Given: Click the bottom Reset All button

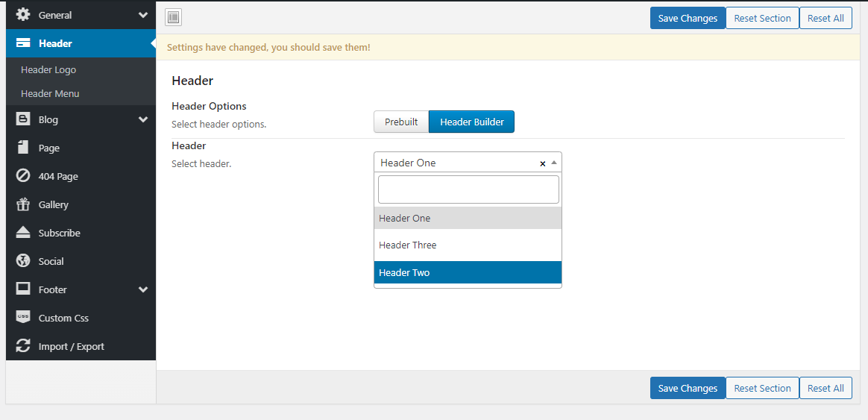Looking at the screenshot, I should (x=825, y=388).
